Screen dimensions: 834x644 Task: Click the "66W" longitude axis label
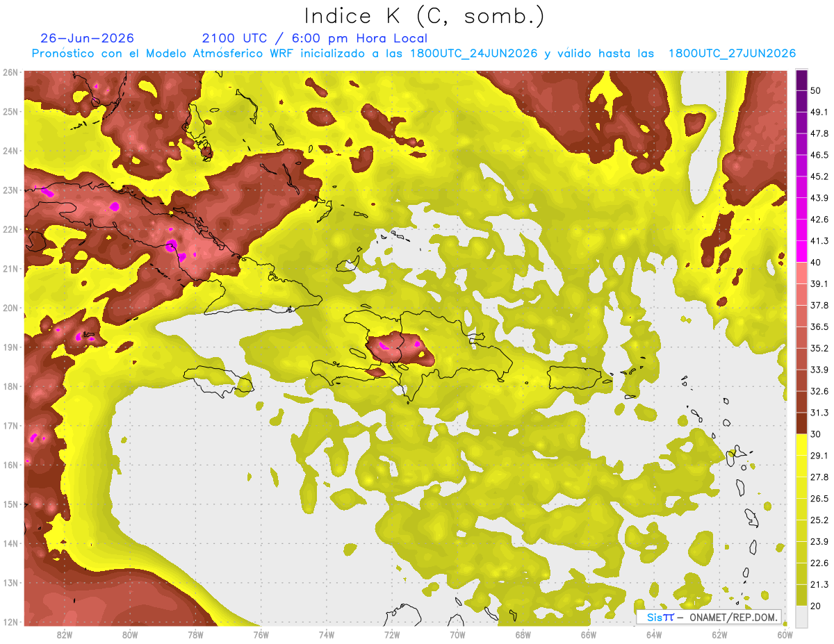pyautogui.click(x=589, y=634)
